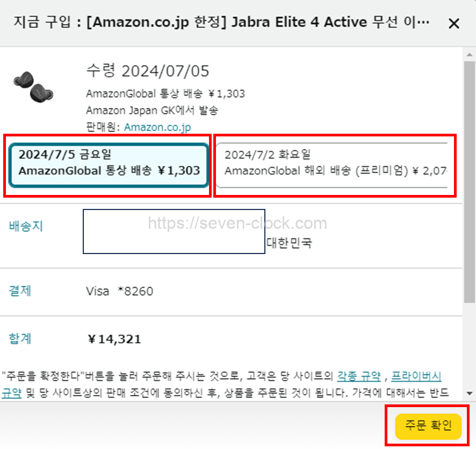Click the 합계 total label

point(20,338)
